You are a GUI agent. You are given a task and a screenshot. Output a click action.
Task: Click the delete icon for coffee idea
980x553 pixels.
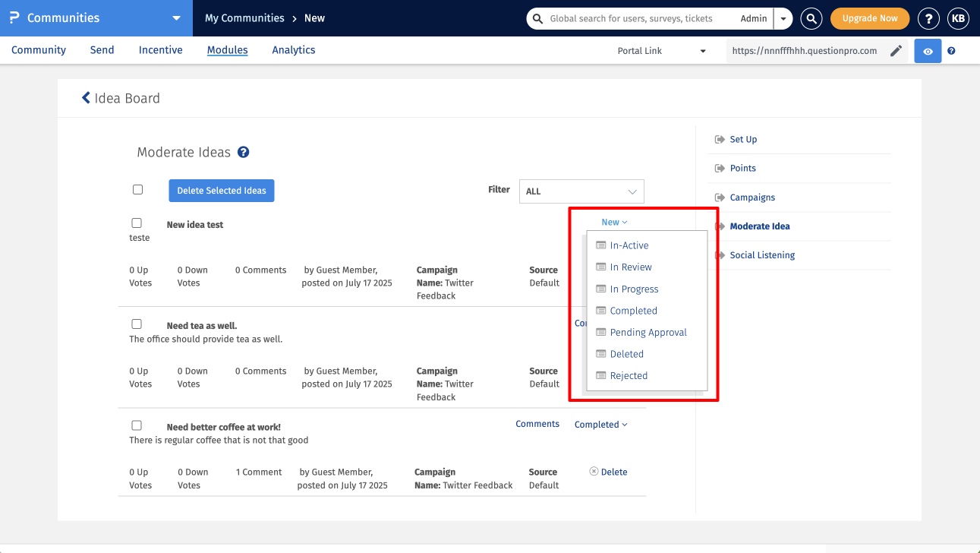click(x=594, y=472)
